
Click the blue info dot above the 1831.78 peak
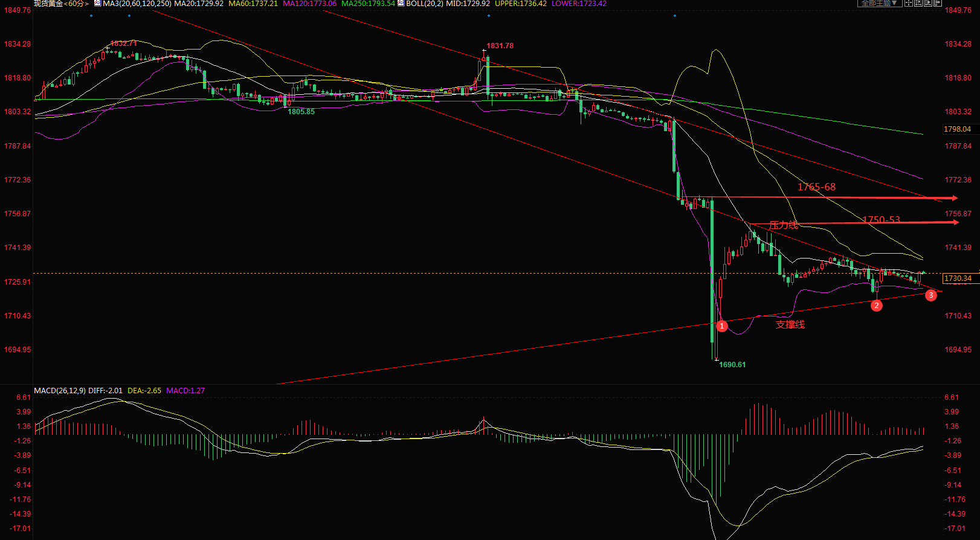(x=489, y=16)
